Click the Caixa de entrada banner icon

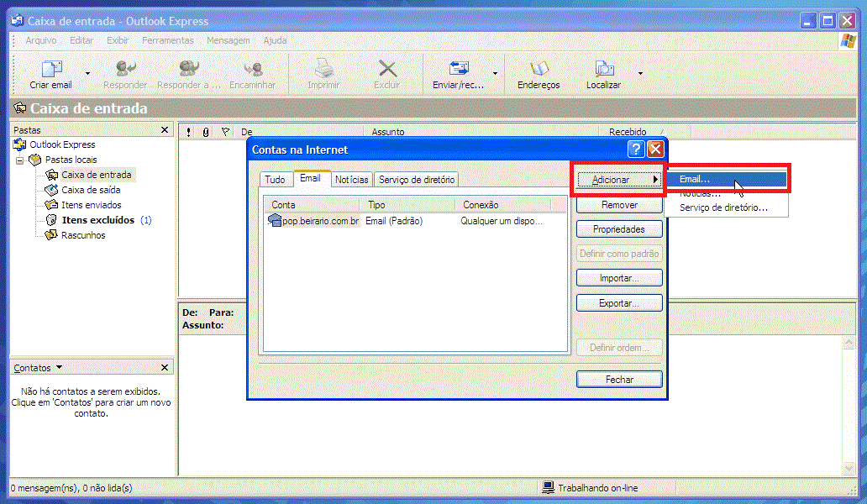(20, 108)
